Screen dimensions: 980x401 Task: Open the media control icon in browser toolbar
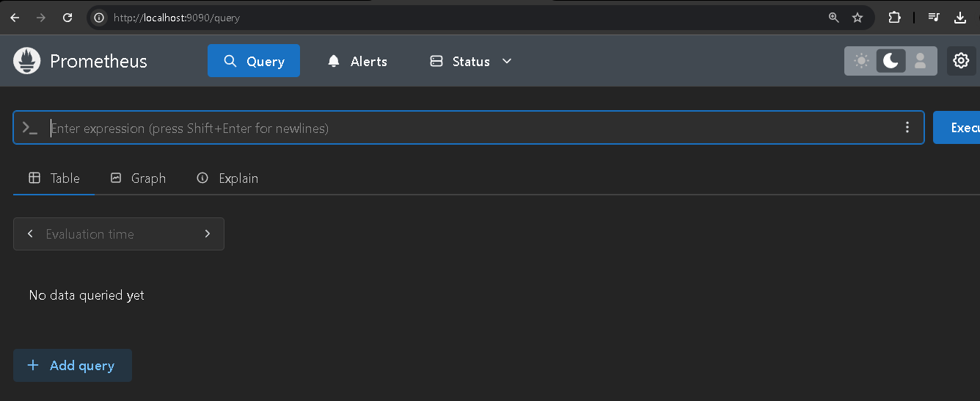(934, 18)
